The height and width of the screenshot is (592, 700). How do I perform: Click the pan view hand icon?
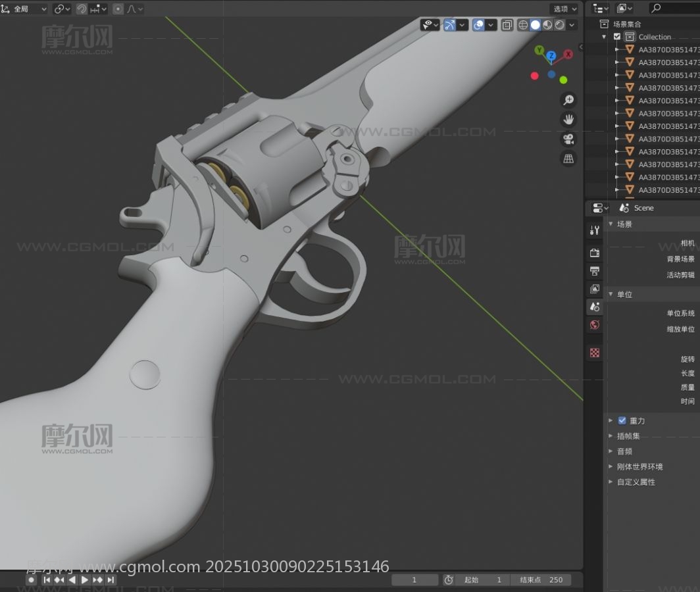pyautogui.click(x=568, y=120)
